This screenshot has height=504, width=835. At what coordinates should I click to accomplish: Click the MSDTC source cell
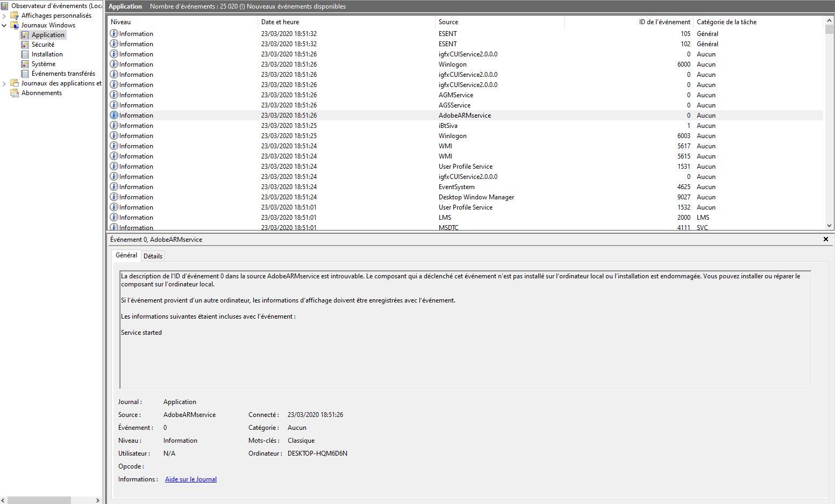448,227
